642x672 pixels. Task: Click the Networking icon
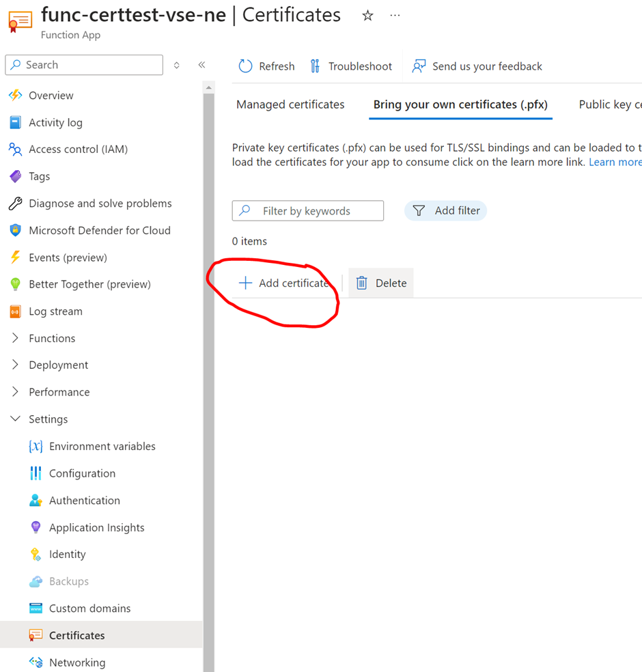(36, 662)
